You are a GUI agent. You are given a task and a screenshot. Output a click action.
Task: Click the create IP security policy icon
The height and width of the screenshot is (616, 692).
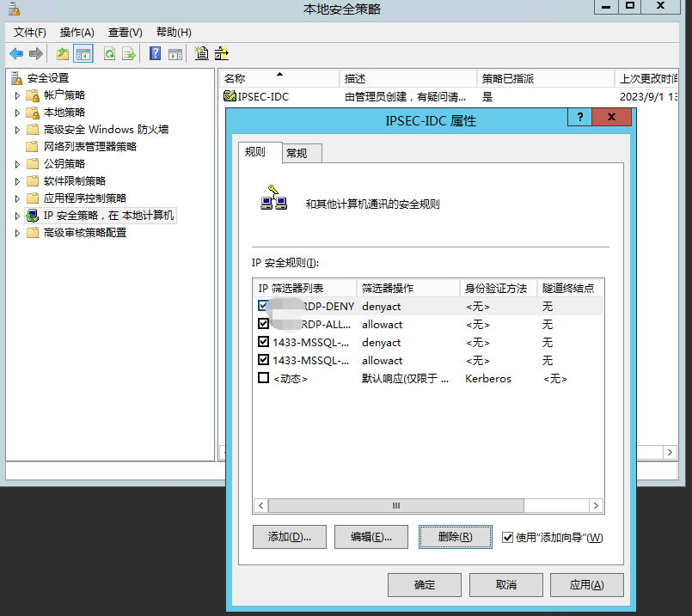[201, 53]
